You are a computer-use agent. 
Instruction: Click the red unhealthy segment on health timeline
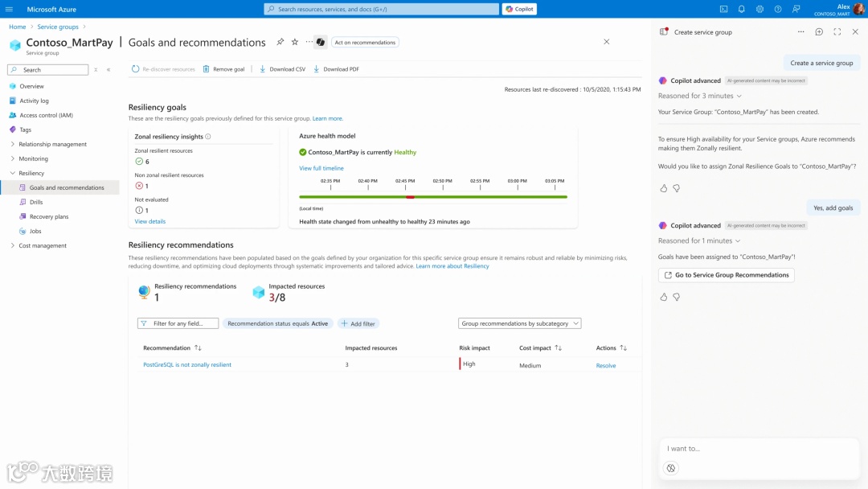click(x=410, y=196)
